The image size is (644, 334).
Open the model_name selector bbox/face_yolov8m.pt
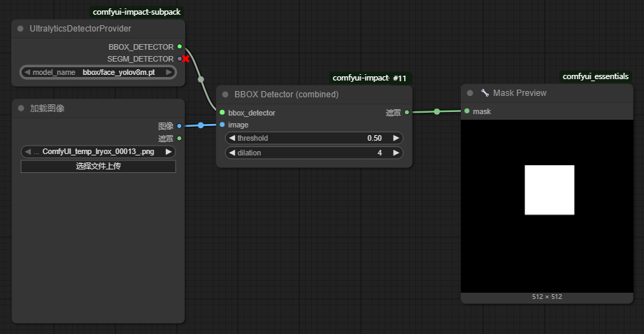(98, 72)
